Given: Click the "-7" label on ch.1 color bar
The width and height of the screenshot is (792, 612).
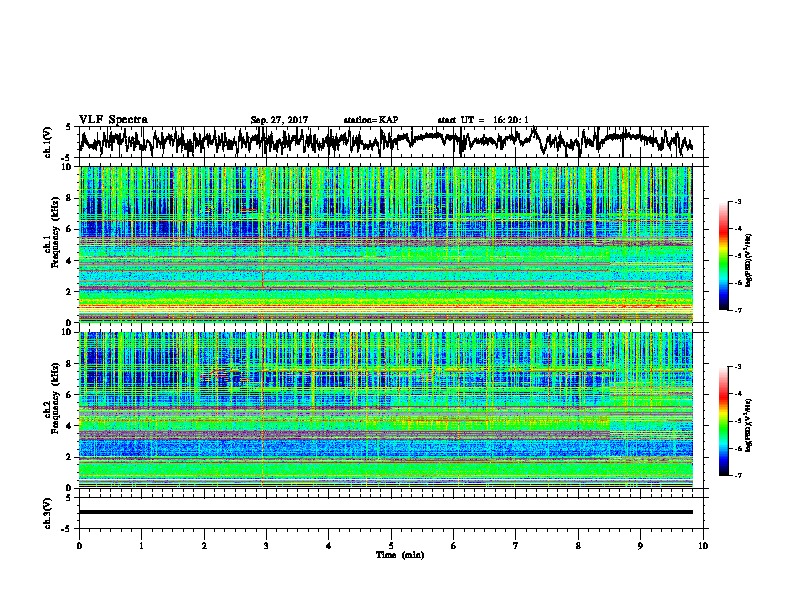Looking at the screenshot, I should [737, 310].
